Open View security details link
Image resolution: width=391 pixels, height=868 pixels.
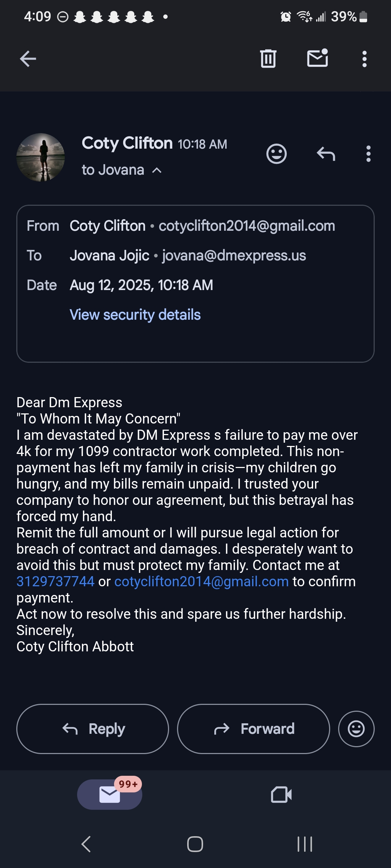135,315
